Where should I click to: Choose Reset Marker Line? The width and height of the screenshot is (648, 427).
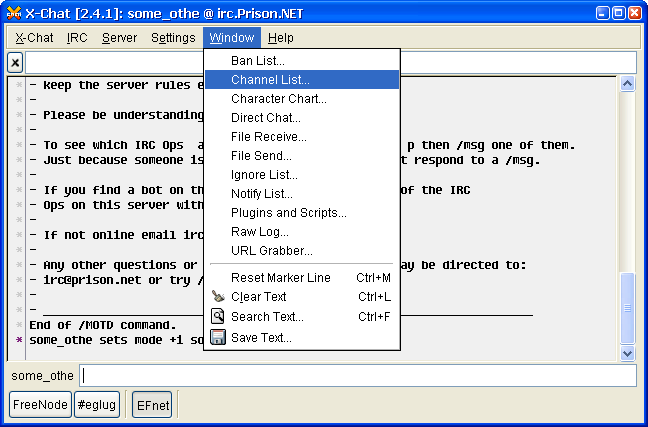click(280, 278)
